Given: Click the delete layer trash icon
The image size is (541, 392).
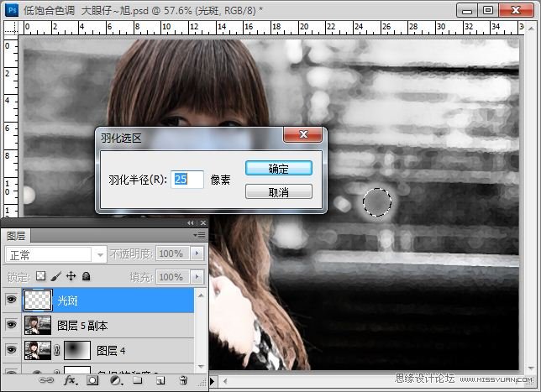Looking at the screenshot, I should coord(183,380).
